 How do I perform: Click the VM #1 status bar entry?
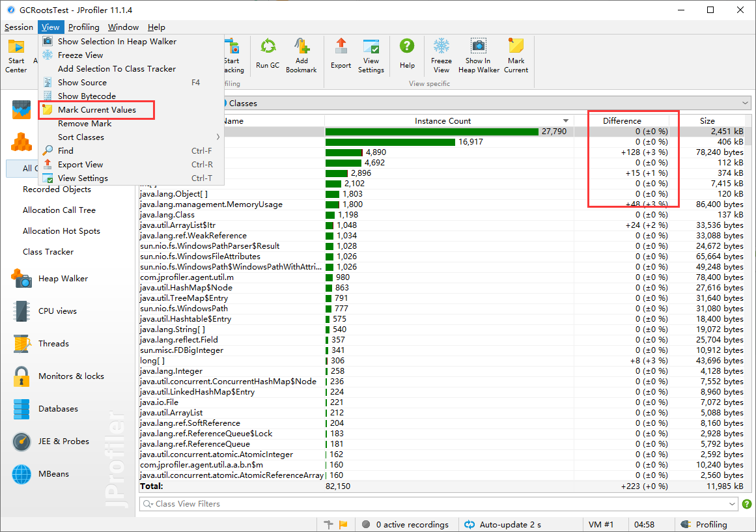601,525
